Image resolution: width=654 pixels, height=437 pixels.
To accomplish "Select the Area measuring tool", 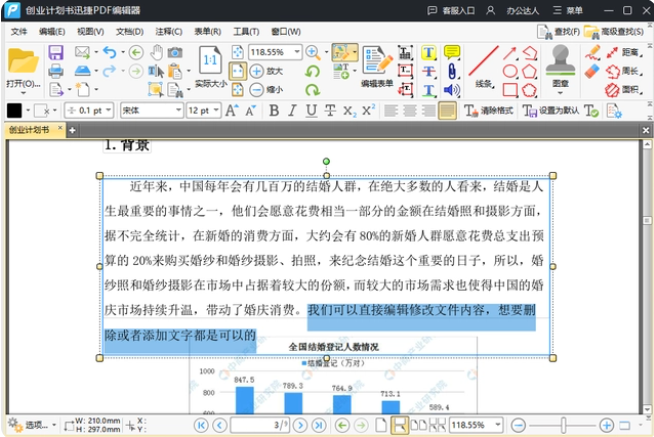I will pyautogui.click(x=624, y=90).
